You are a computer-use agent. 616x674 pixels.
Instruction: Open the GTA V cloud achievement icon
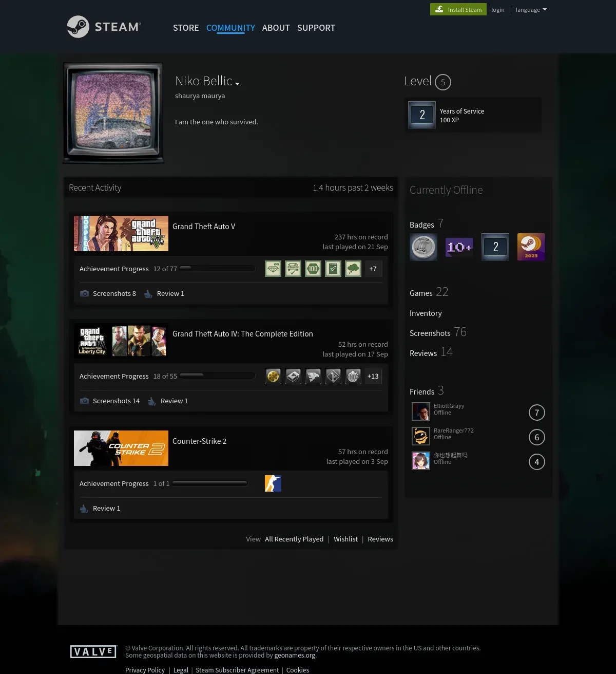pos(353,269)
